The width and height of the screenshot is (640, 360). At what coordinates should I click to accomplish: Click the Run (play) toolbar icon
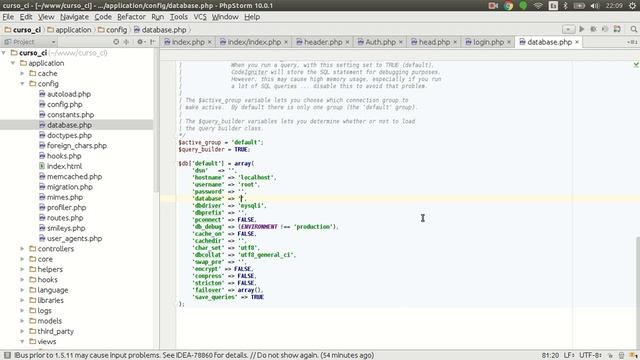[582, 29]
